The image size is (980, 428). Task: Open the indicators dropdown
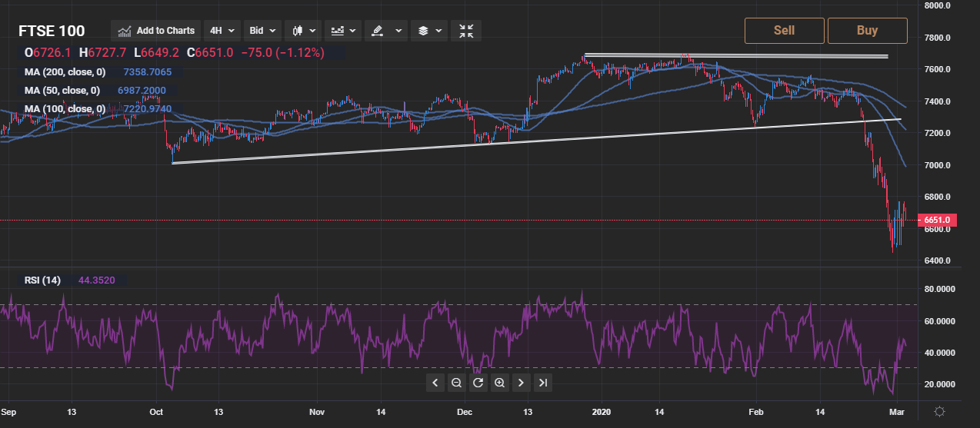(x=343, y=31)
